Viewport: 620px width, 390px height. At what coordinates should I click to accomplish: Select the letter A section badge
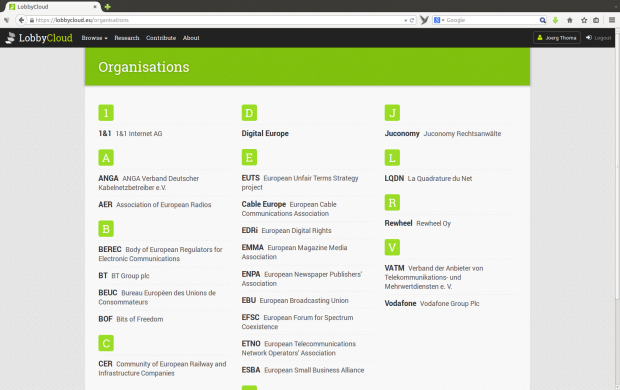[x=106, y=158]
